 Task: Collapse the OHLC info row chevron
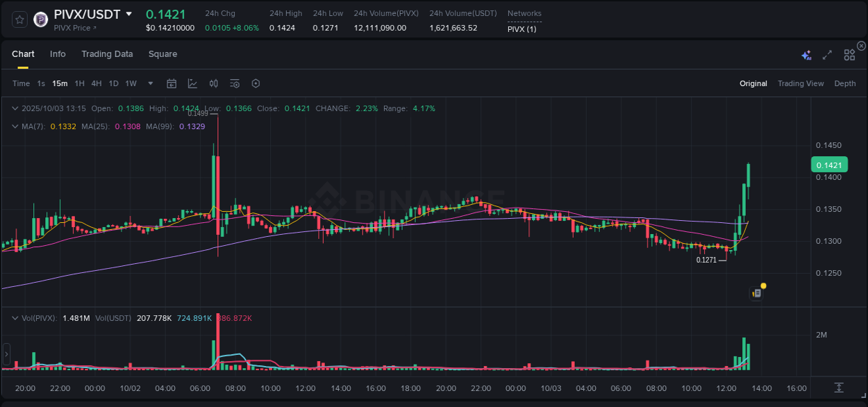point(15,108)
